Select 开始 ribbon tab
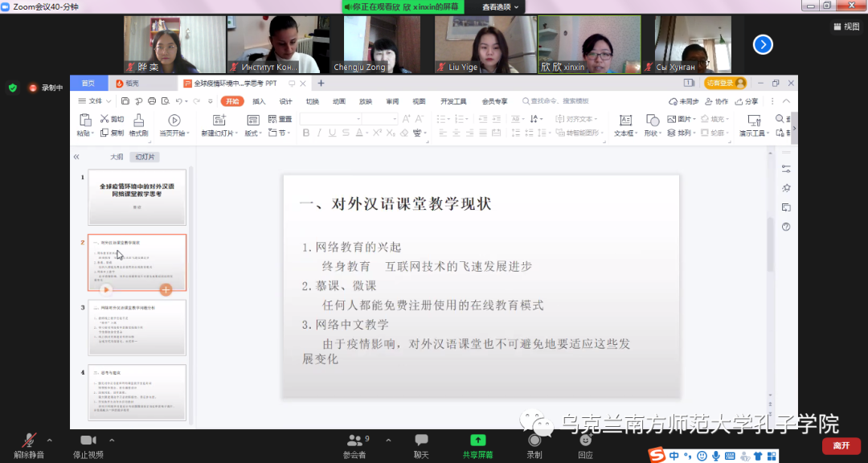 tap(232, 101)
